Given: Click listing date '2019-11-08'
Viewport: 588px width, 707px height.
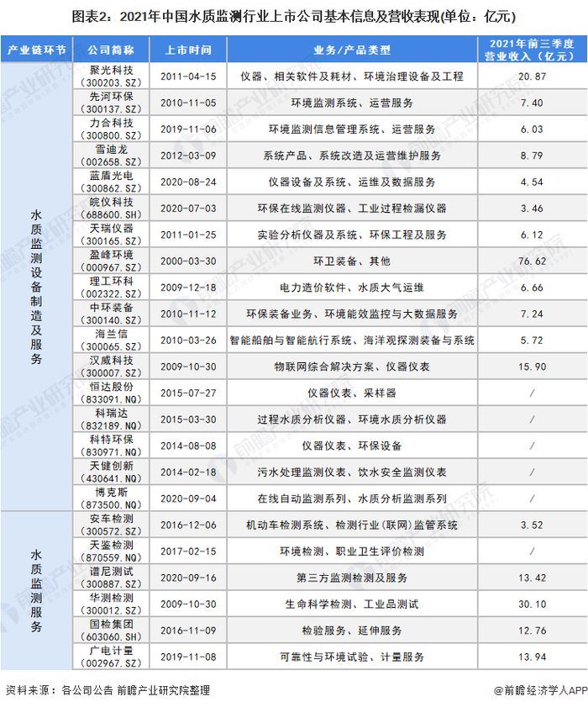Looking at the screenshot, I should (188, 657).
